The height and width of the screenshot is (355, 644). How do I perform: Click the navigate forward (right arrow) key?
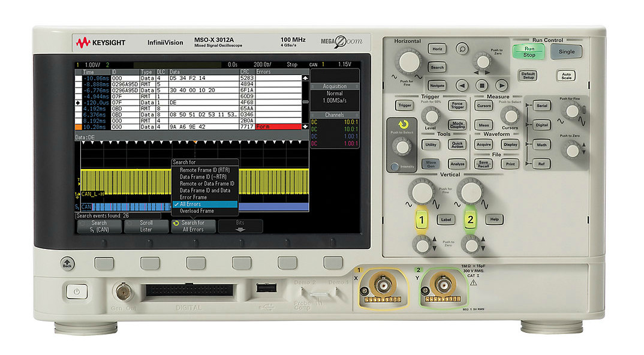pos(501,86)
